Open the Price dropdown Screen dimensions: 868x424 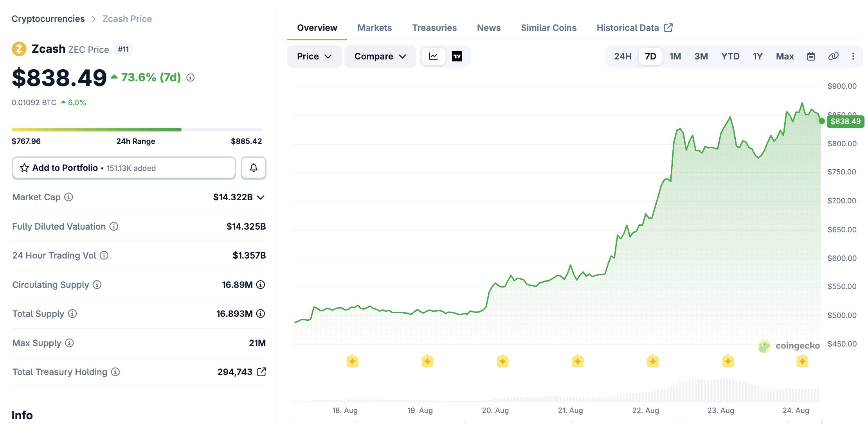coord(314,56)
